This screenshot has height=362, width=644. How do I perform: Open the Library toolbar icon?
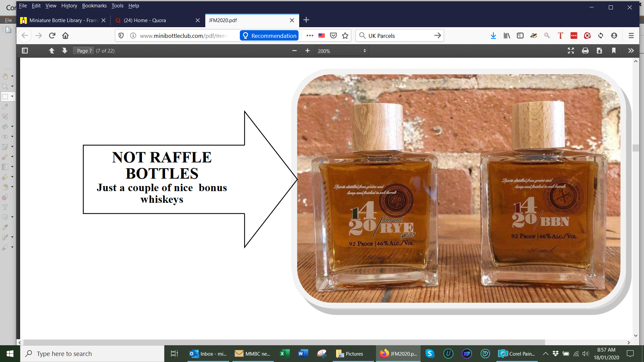click(x=507, y=36)
